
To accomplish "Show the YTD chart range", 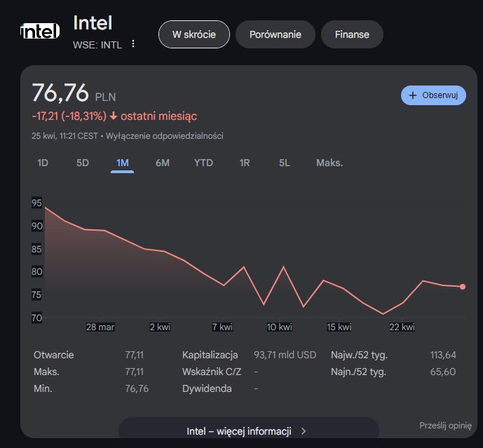I will (203, 163).
